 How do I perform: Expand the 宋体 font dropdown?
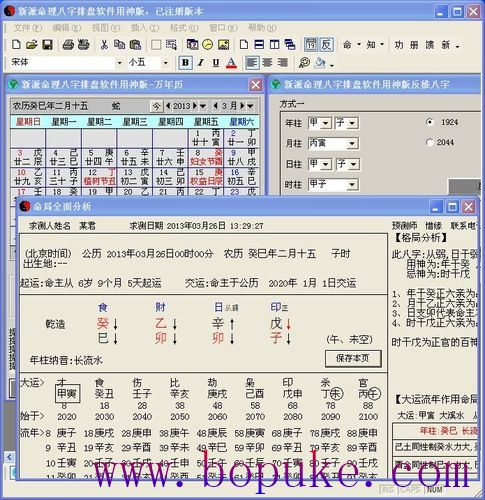coord(119,63)
